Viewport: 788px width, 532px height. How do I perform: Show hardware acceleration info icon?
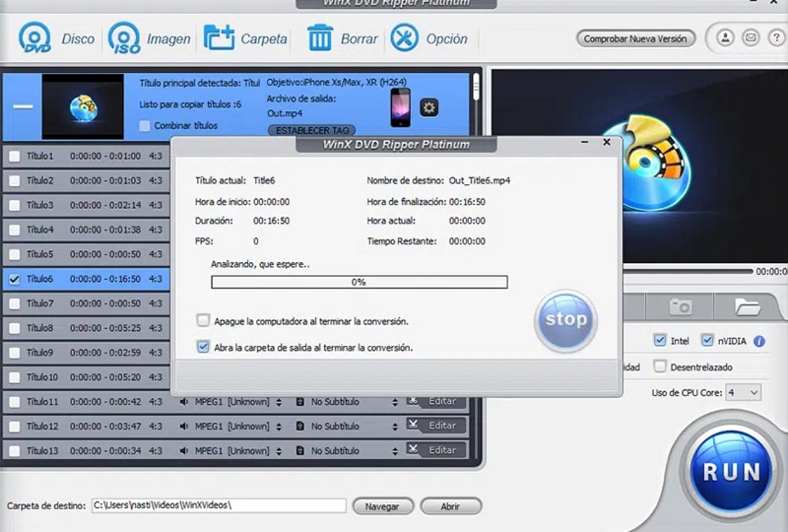759,342
